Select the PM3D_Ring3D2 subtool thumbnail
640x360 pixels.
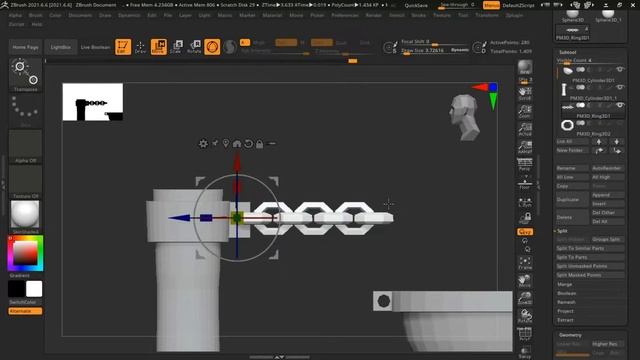pyautogui.click(x=567, y=125)
